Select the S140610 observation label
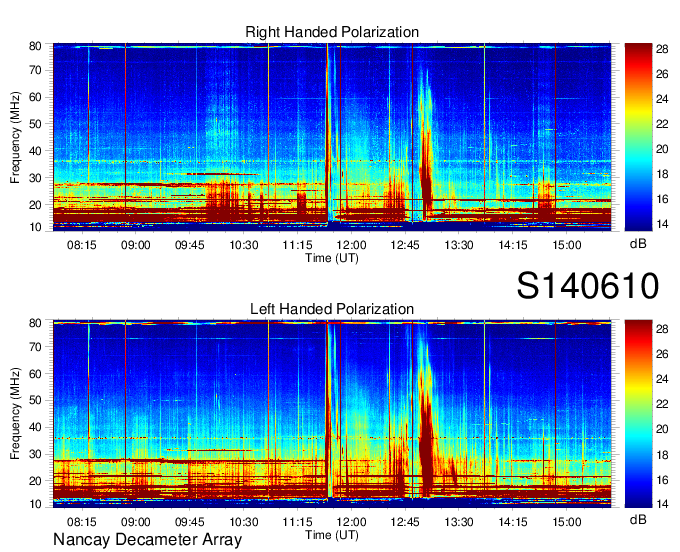The image size is (680, 552). (588, 286)
